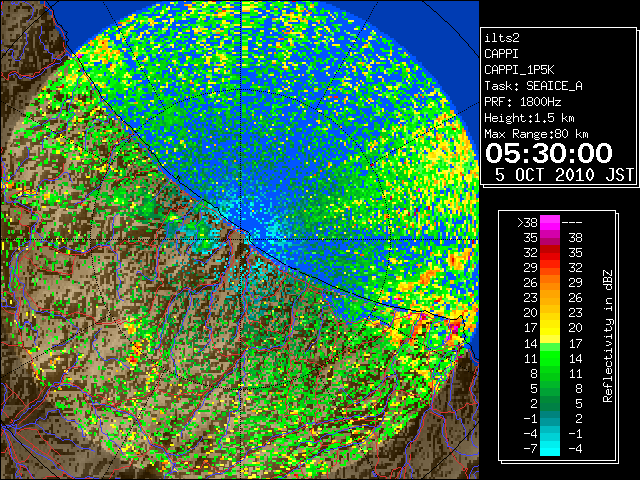Pick the bright green band in the dBZ legend
The image size is (640, 480).
tap(550, 358)
